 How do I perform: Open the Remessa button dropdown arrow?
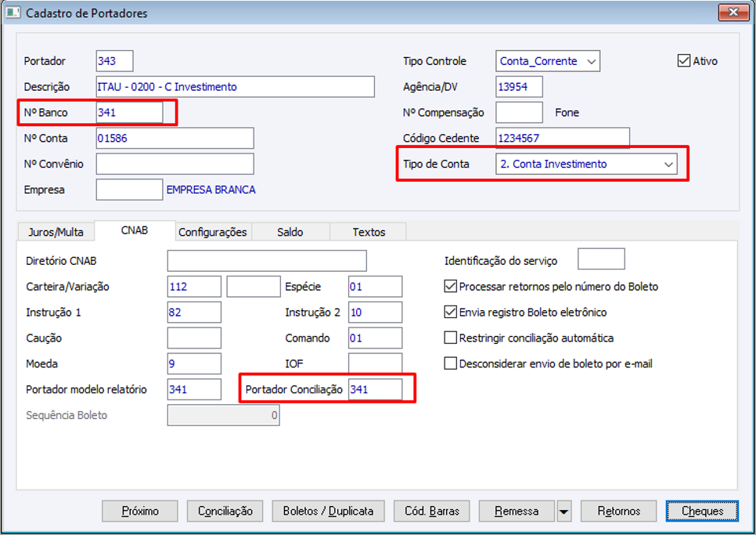(x=564, y=512)
